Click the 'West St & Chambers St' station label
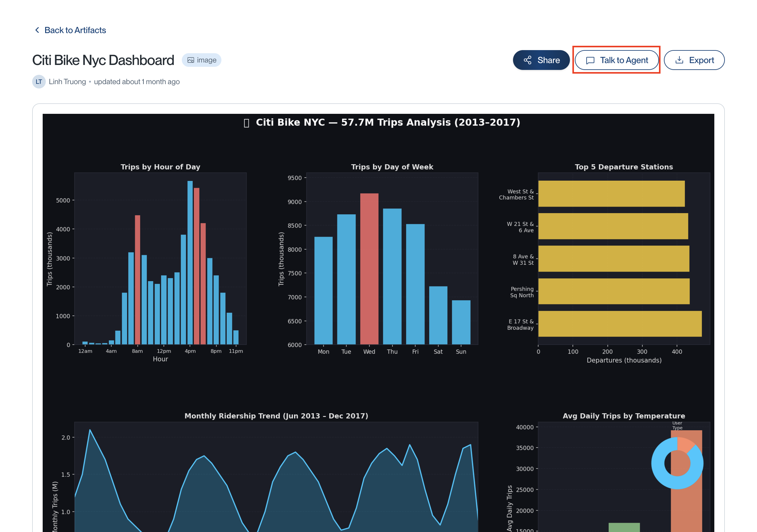The width and height of the screenshot is (757, 532). pos(516,195)
